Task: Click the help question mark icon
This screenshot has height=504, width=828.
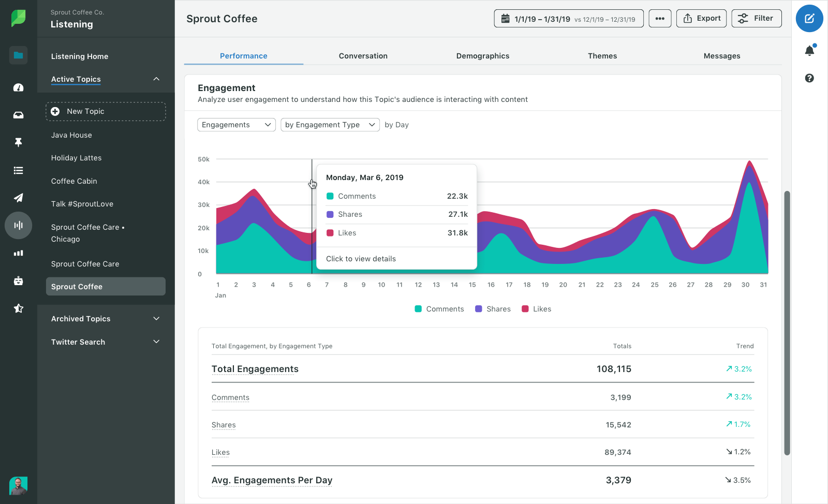Action: click(x=809, y=78)
